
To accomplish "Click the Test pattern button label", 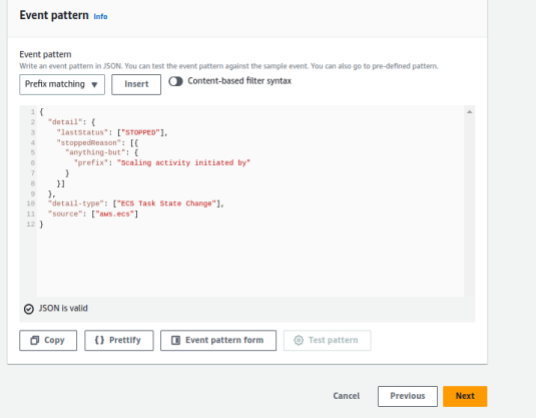I will coord(333,340).
